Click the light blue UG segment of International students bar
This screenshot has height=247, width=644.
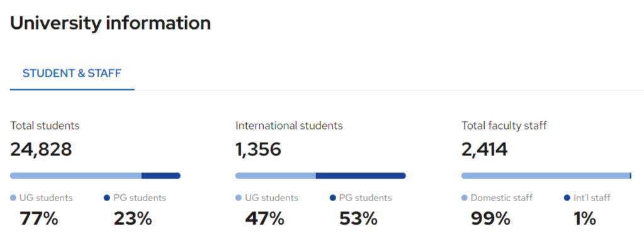pyautogui.click(x=276, y=175)
